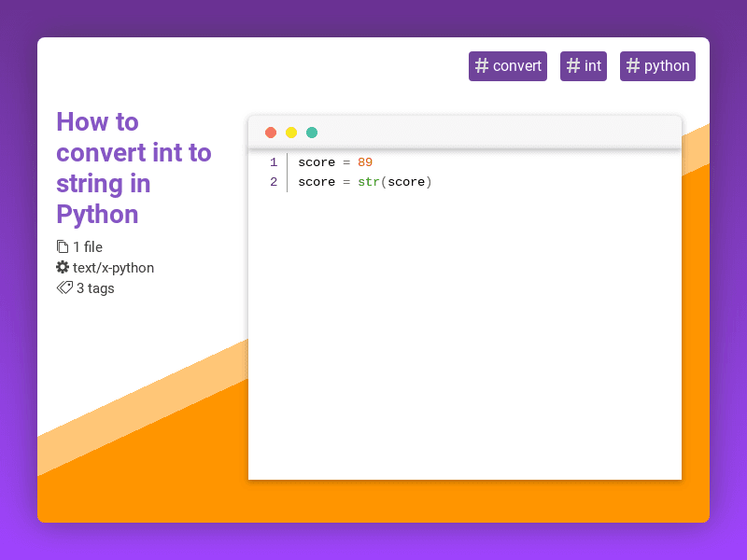
Task: Click the tags icon beside '3 tags'
Action: pyautogui.click(x=63, y=287)
